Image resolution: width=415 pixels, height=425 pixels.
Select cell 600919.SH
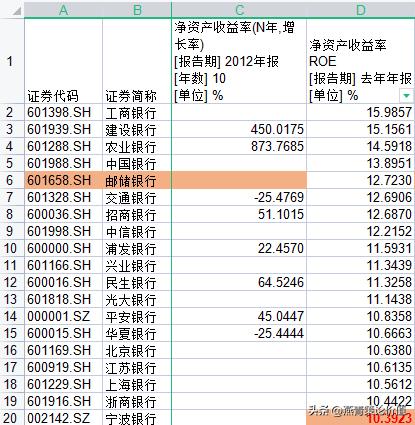(x=63, y=367)
